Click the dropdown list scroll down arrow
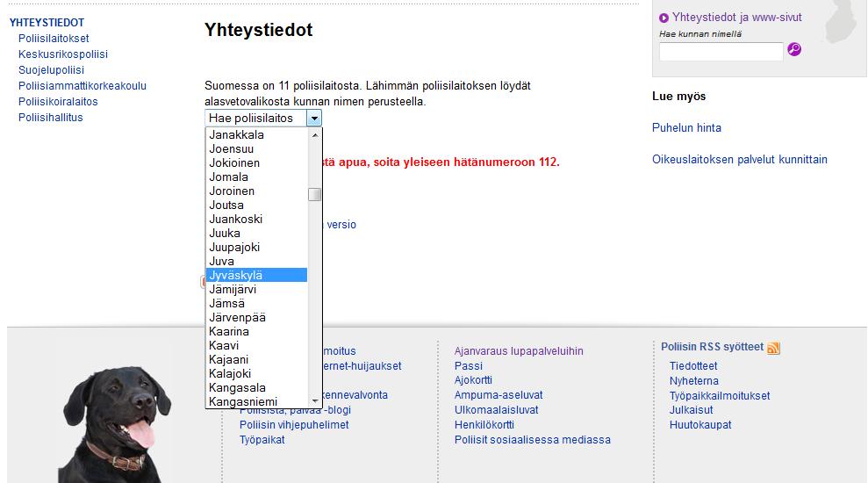This screenshot has width=868, height=483. [x=315, y=401]
